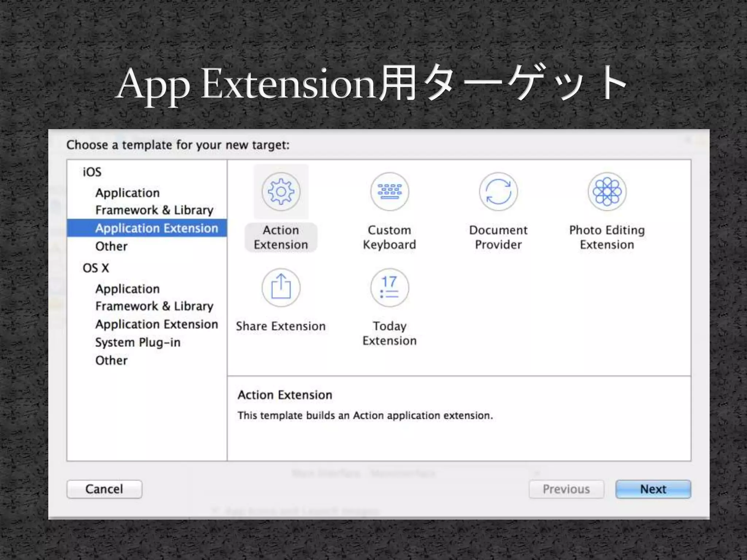Select the Photo Editing Extension flower icon
Image resolution: width=747 pixels, height=560 pixels.
[x=607, y=191]
